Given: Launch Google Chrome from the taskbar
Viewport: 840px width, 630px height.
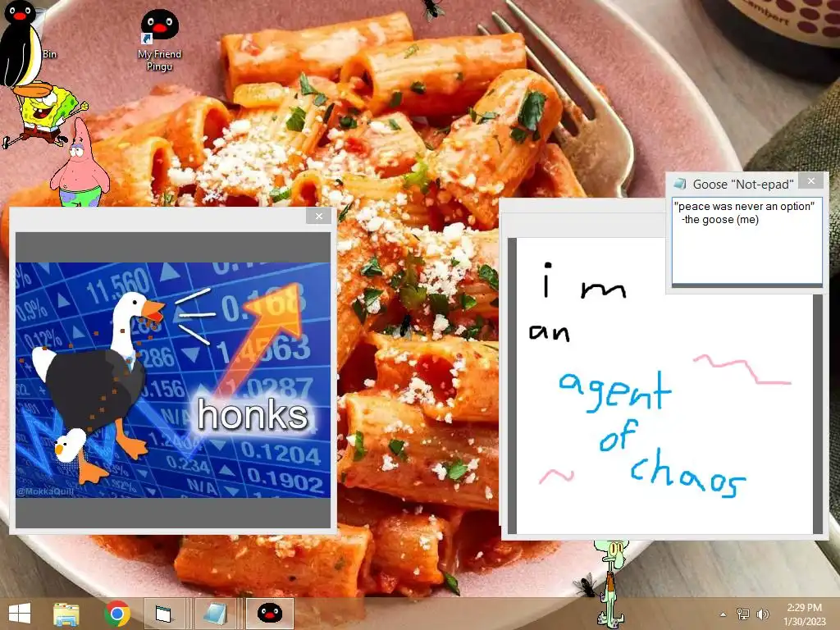Looking at the screenshot, I should click(116, 614).
